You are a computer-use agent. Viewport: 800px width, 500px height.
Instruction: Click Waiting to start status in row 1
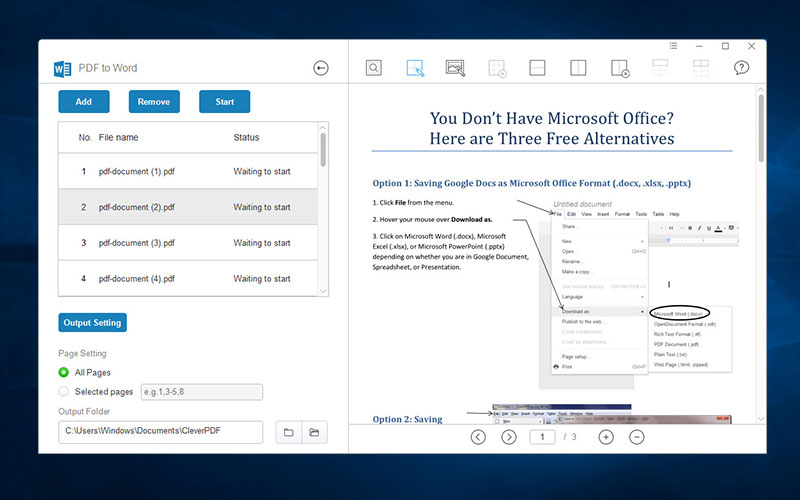262,171
